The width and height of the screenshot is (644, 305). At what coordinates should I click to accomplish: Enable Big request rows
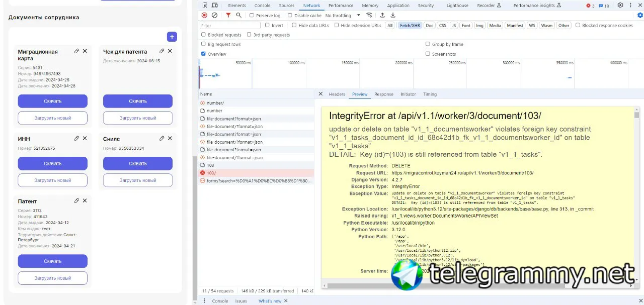(203, 44)
